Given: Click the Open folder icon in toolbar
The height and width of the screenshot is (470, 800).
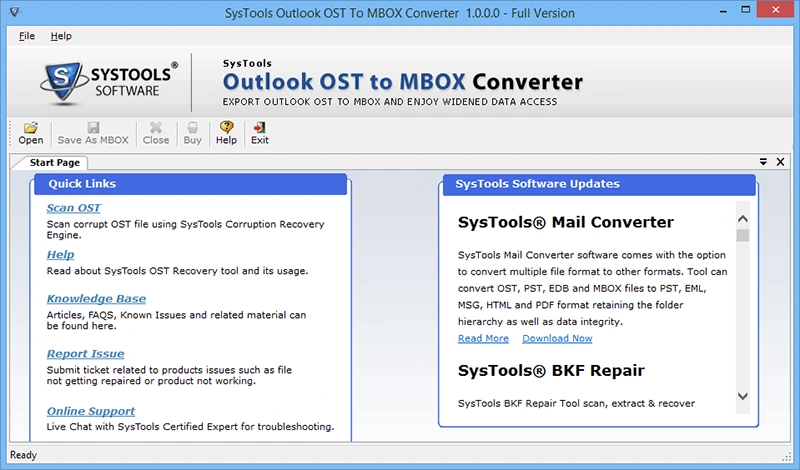Looking at the screenshot, I should (x=31, y=128).
